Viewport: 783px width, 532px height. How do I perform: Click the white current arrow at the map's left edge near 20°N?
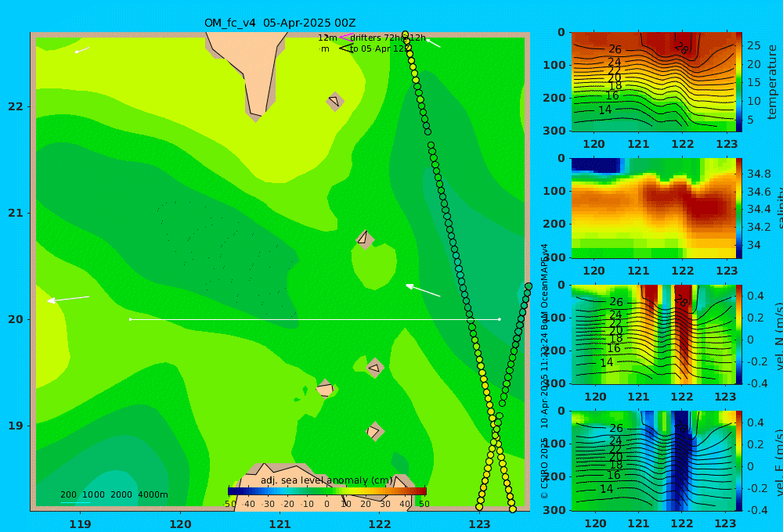(x=68, y=299)
